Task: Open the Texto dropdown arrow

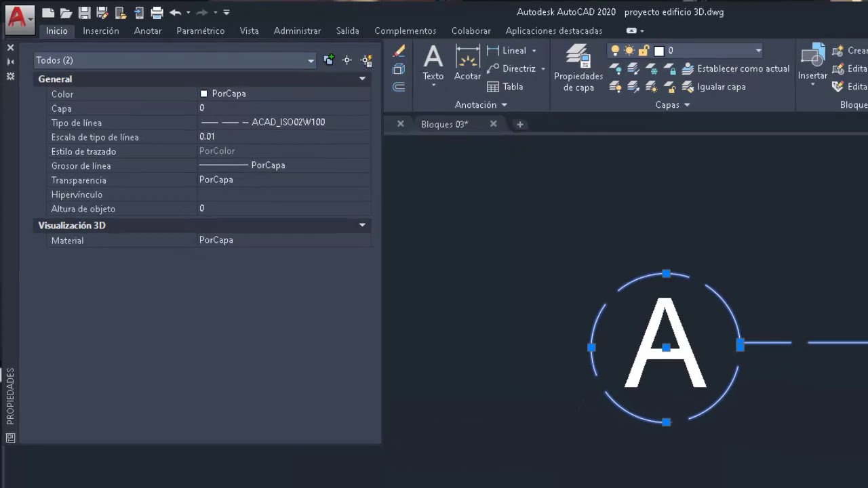Action: [433, 85]
